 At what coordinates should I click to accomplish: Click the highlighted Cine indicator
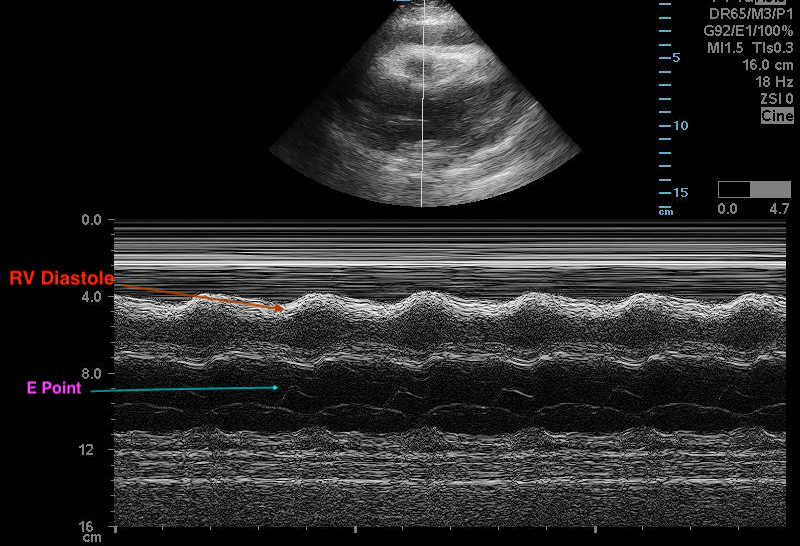pos(777,116)
